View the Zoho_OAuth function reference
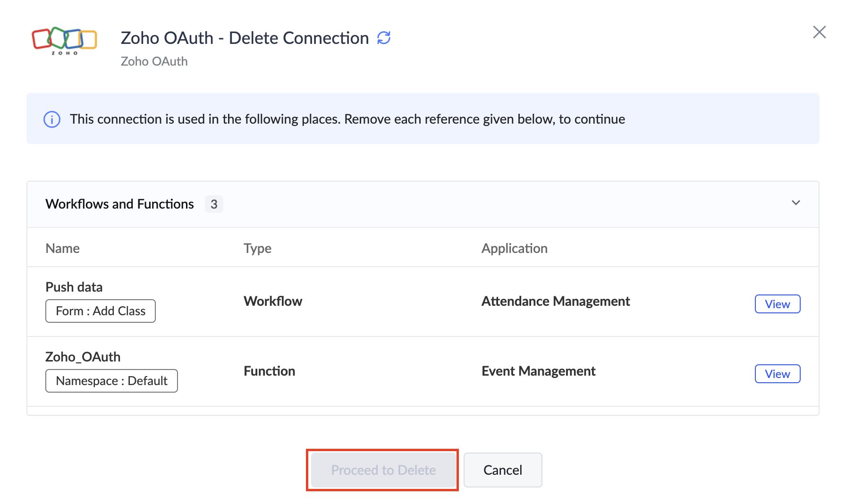This screenshot has width=846, height=504. 777,374
